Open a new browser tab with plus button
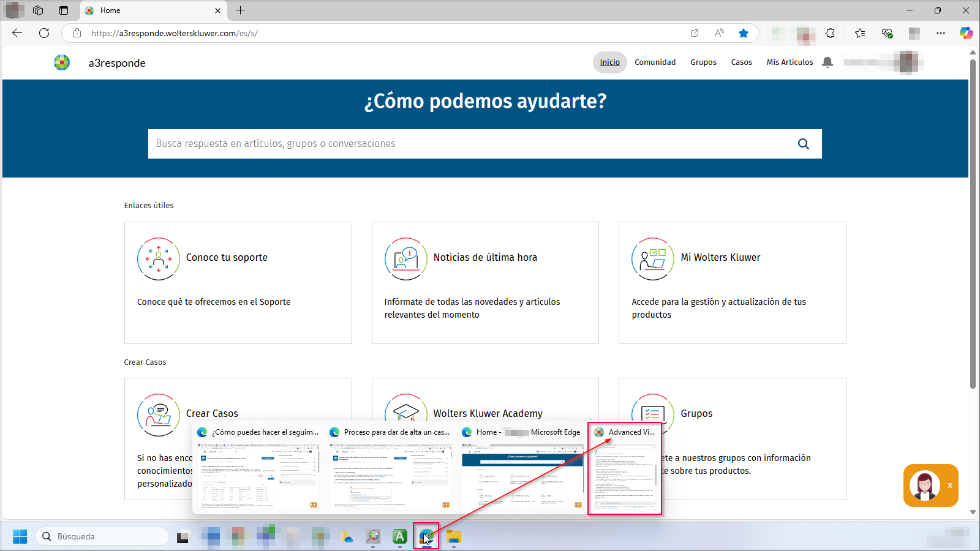 (240, 10)
